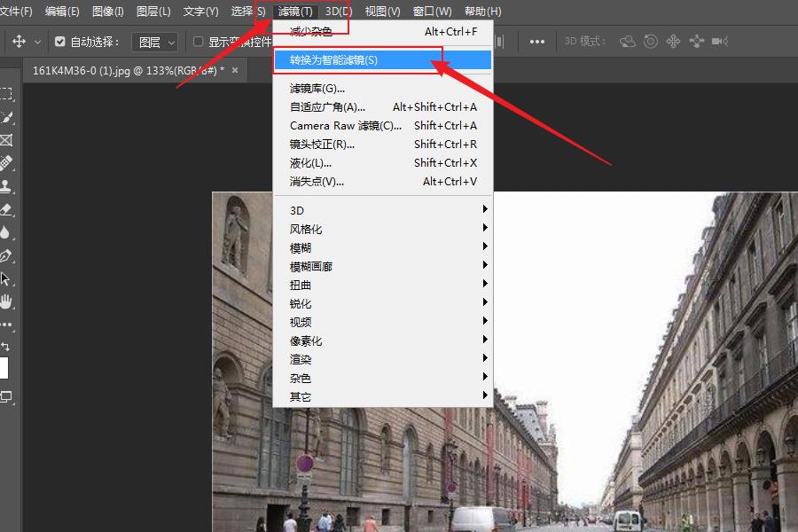Open the 窗口 menu

430,11
